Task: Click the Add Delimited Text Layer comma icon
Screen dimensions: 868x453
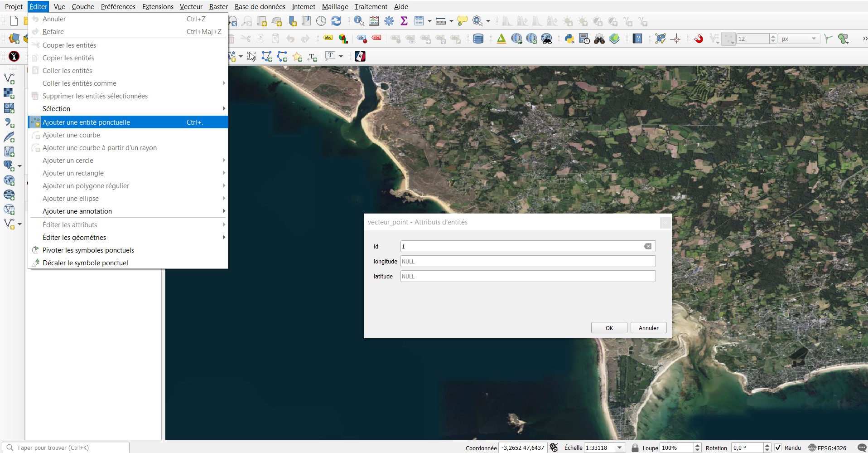Action: pos(9,122)
